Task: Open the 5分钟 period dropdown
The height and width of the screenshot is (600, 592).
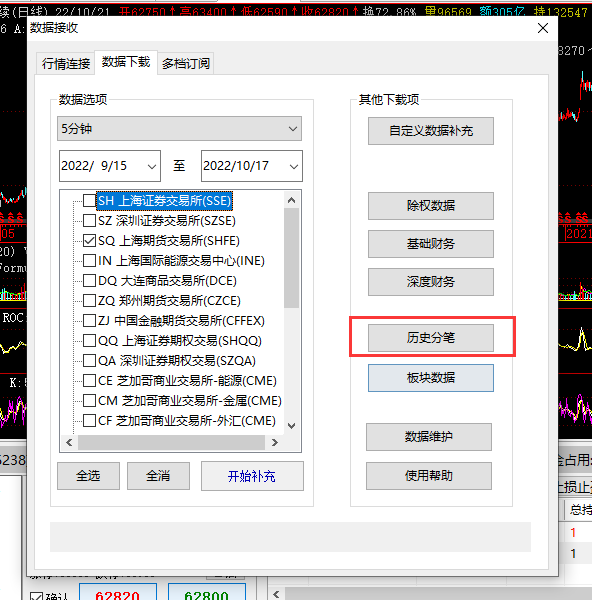Action: 179,129
